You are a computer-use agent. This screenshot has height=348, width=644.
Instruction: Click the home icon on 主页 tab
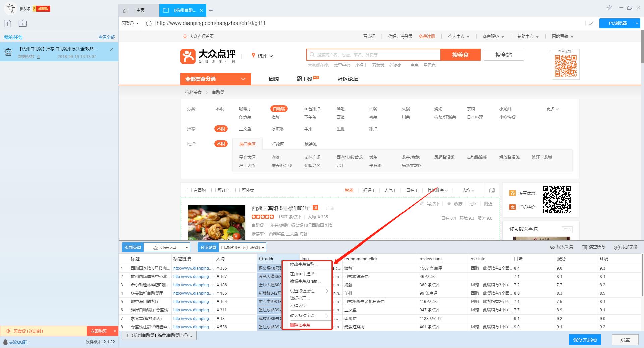[125, 11]
